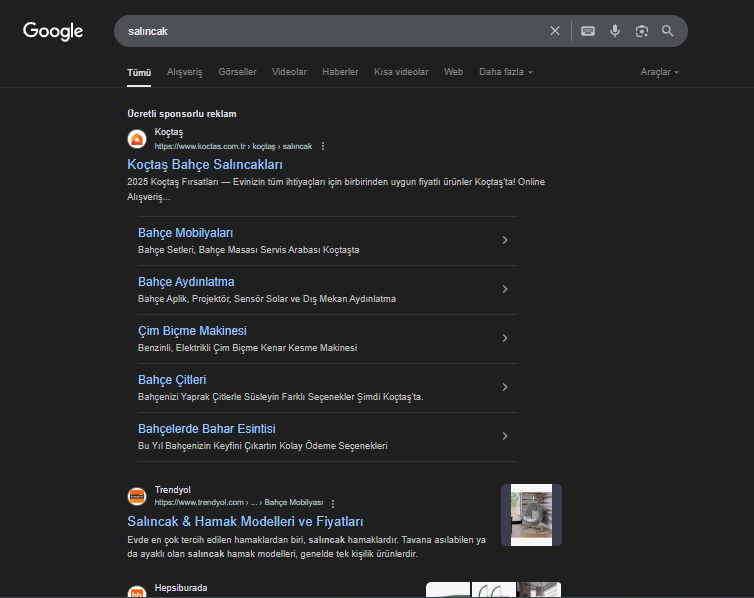Click the Koçtaş URL breadcrumb
754x598 pixels.
point(233,146)
